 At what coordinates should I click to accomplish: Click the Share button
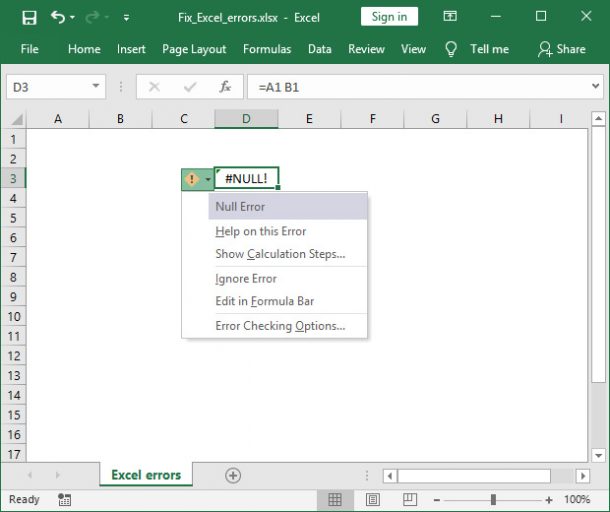tap(560, 49)
